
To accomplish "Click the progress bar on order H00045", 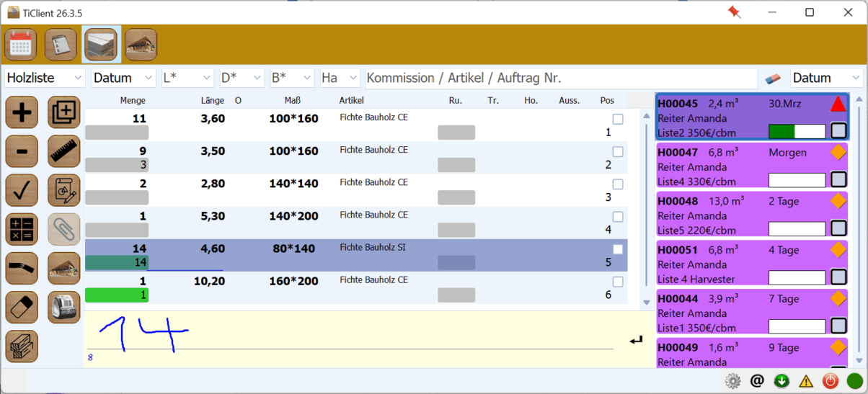I will [797, 131].
